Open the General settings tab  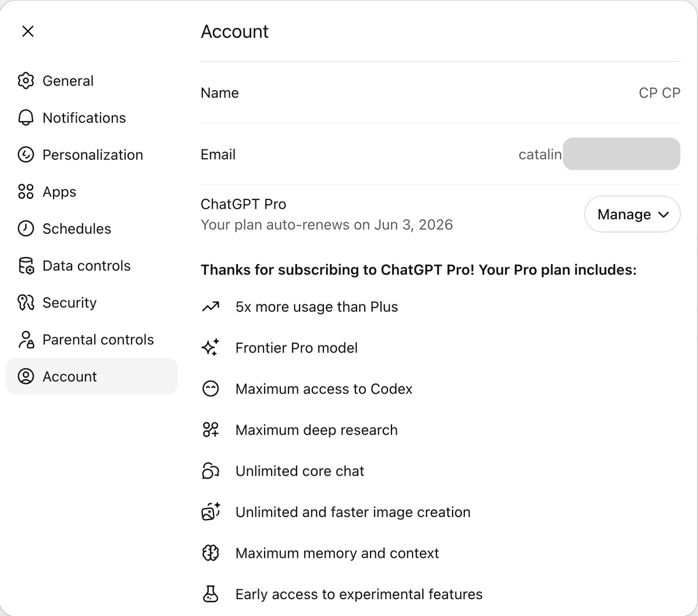[91, 81]
